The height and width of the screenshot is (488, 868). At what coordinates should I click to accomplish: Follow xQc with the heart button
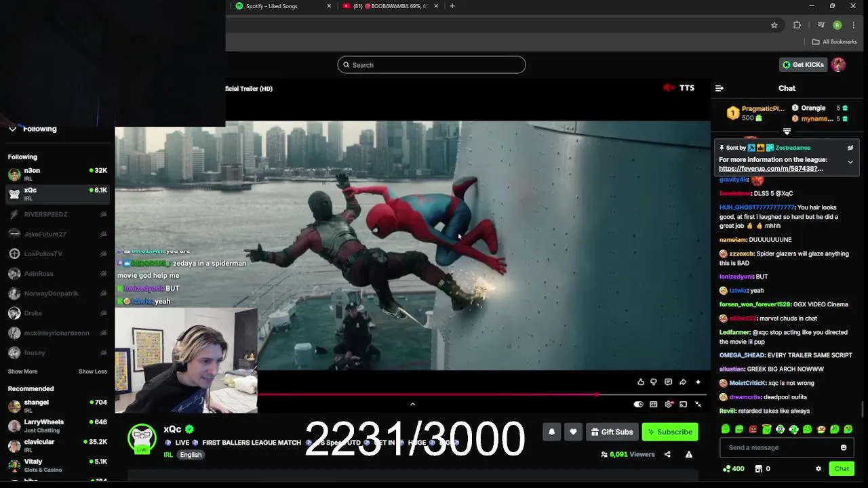(573, 432)
